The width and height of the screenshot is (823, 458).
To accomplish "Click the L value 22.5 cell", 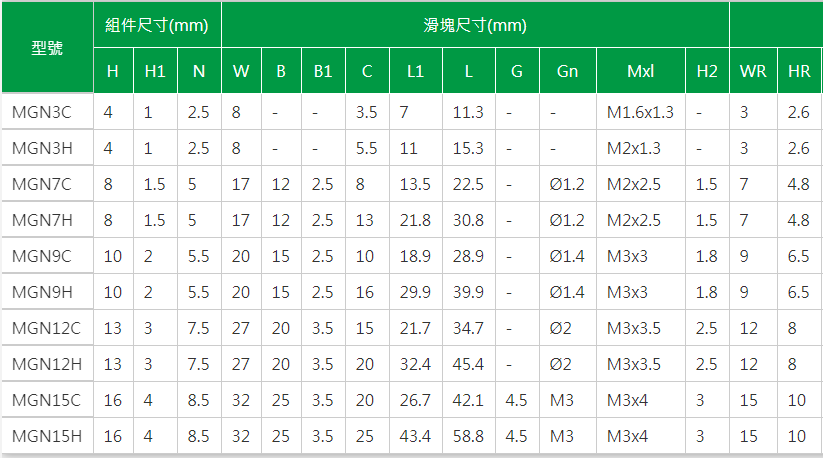I will (469, 184).
